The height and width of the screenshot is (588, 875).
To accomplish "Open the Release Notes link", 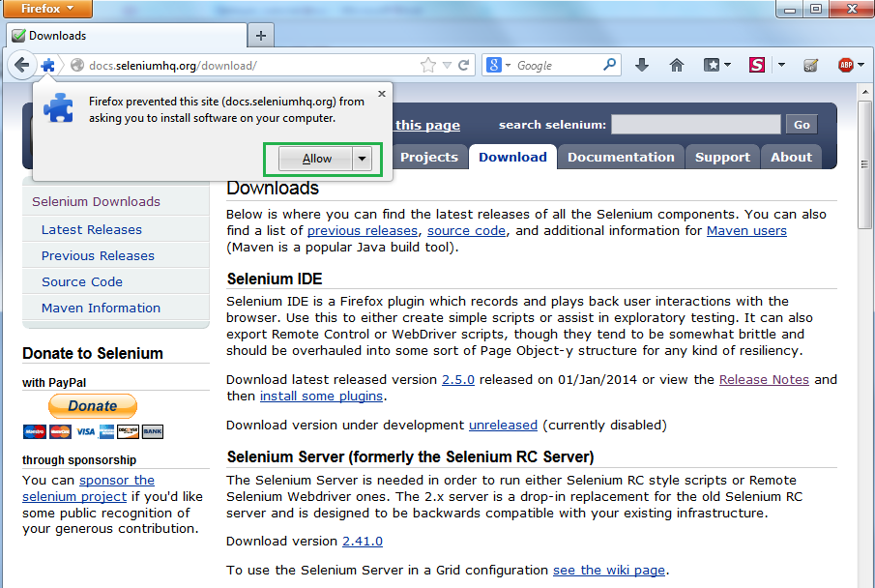I will [x=764, y=380].
